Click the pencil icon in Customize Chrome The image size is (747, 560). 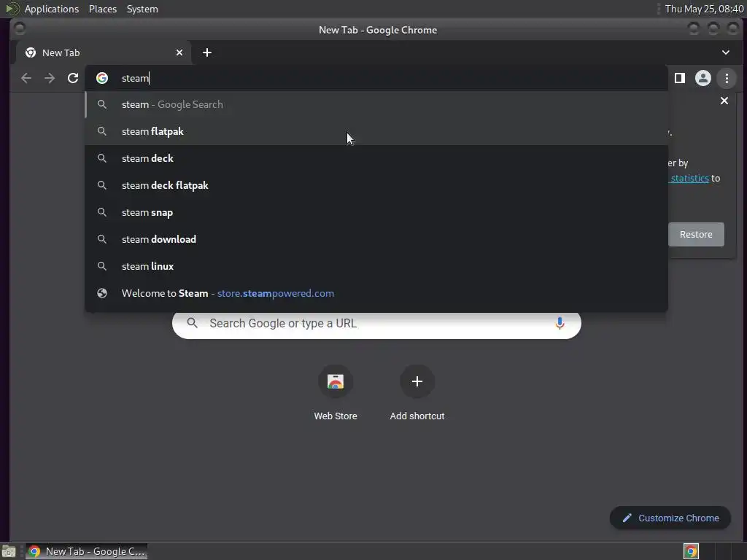pyautogui.click(x=627, y=518)
